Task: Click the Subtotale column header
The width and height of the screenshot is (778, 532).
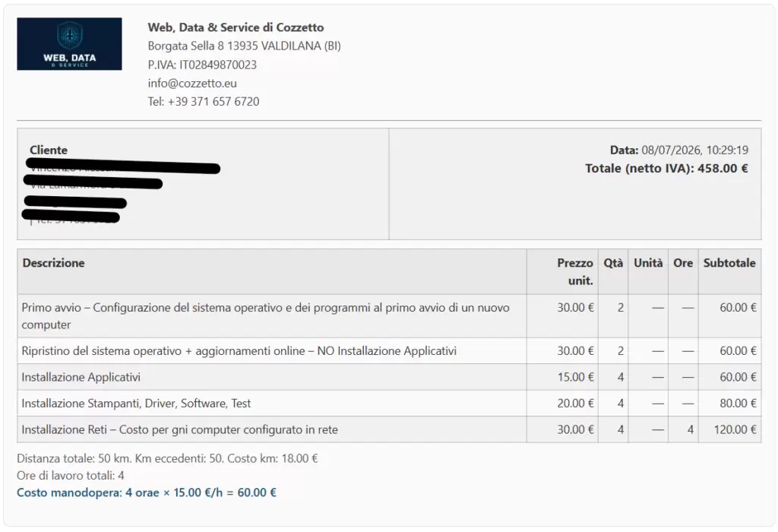Action: (729, 262)
